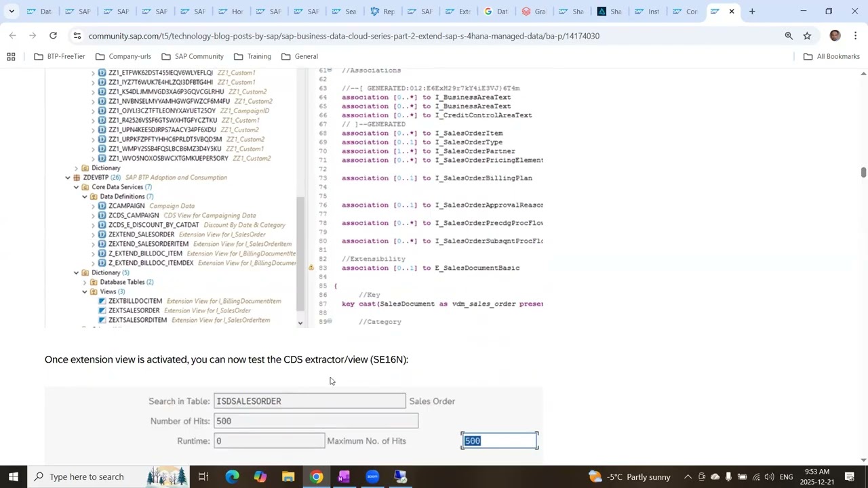
Task: Select the ZEXTSALESORDER view entry
Action: (x=134, y=310)
